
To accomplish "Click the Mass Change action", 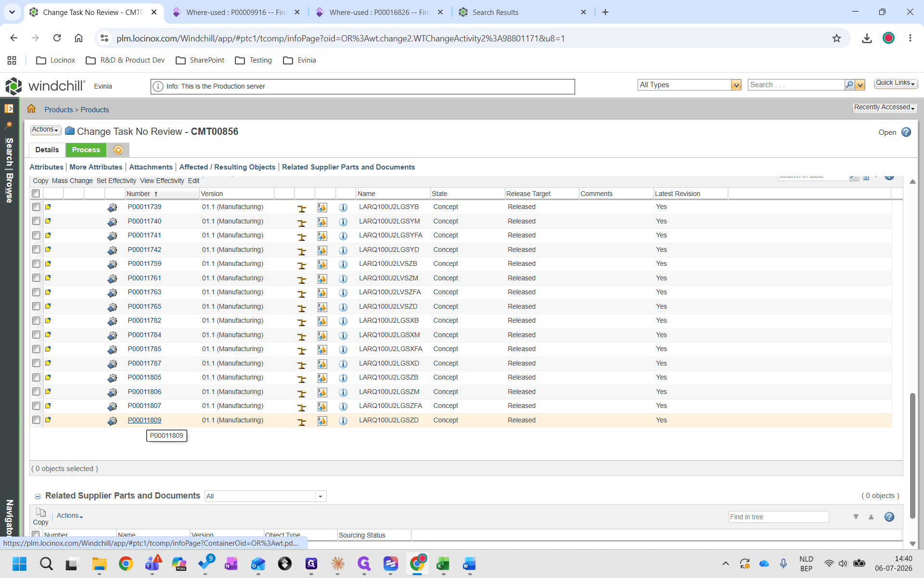I will click(72, 181).
